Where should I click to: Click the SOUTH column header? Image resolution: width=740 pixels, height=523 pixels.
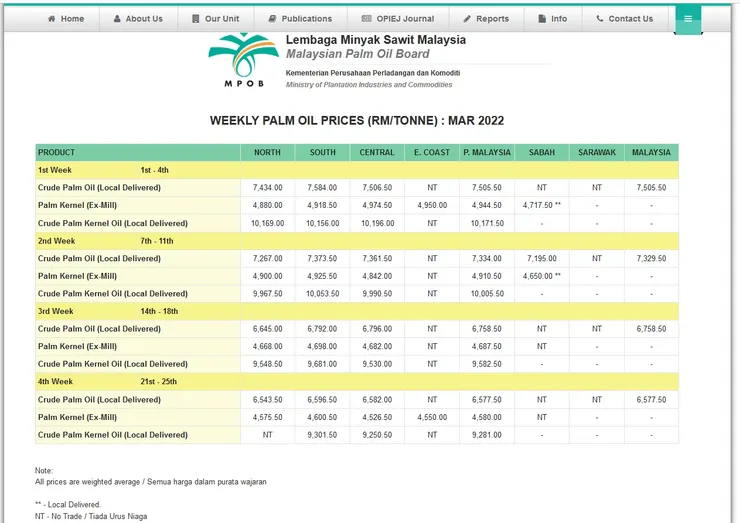pos(322,152)
